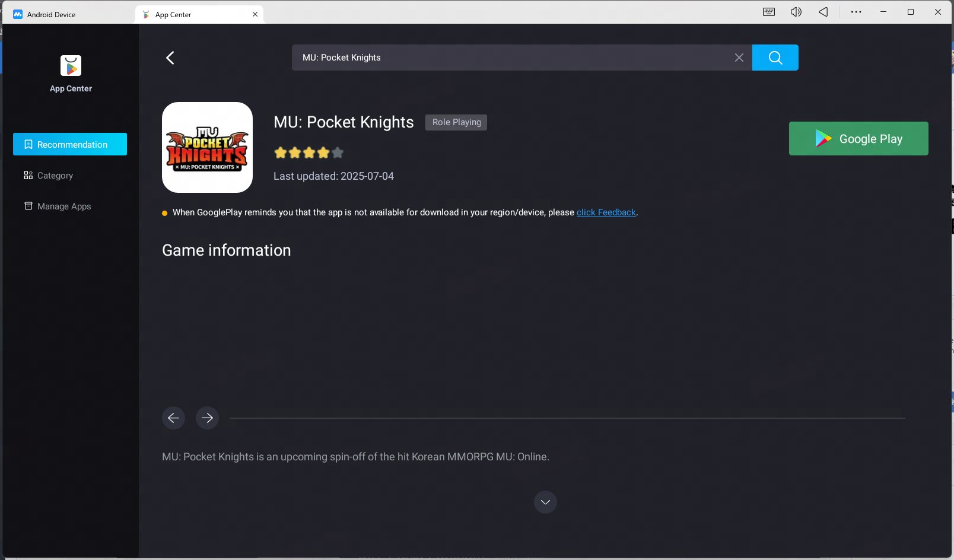Click the Last updated: 2025-07-04 text

[333, 176]
